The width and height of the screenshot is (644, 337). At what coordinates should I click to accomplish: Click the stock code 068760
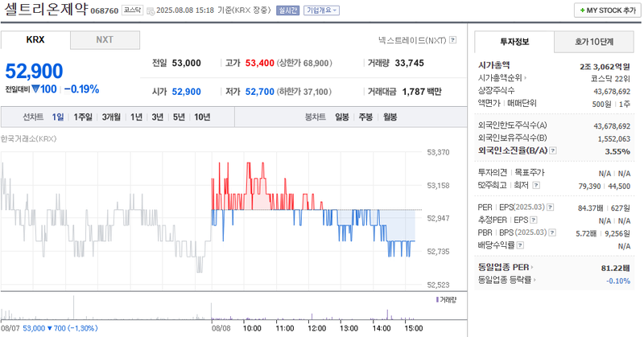pos(105,11)
